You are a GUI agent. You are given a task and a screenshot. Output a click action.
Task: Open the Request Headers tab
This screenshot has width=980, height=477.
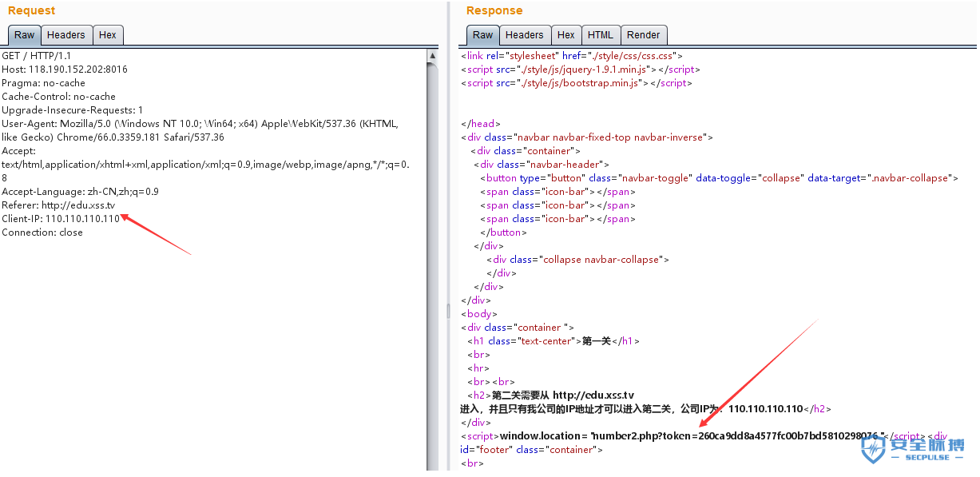click(66, 35)
